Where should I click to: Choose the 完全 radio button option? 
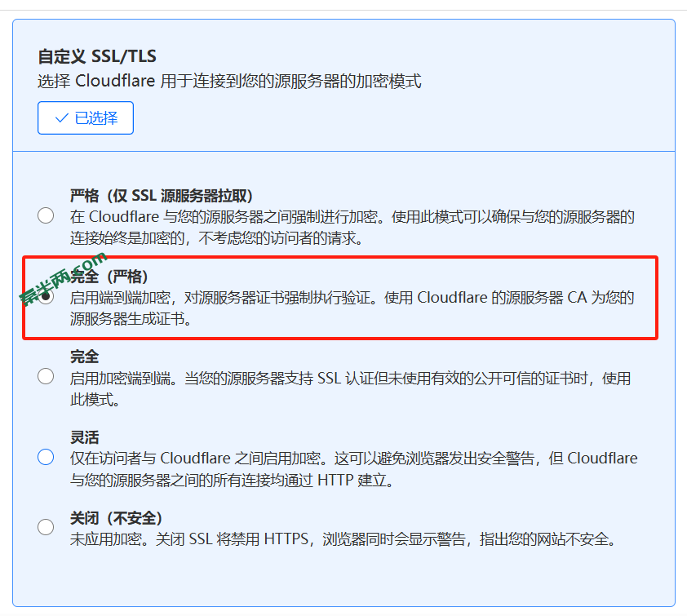coord(46,376)
